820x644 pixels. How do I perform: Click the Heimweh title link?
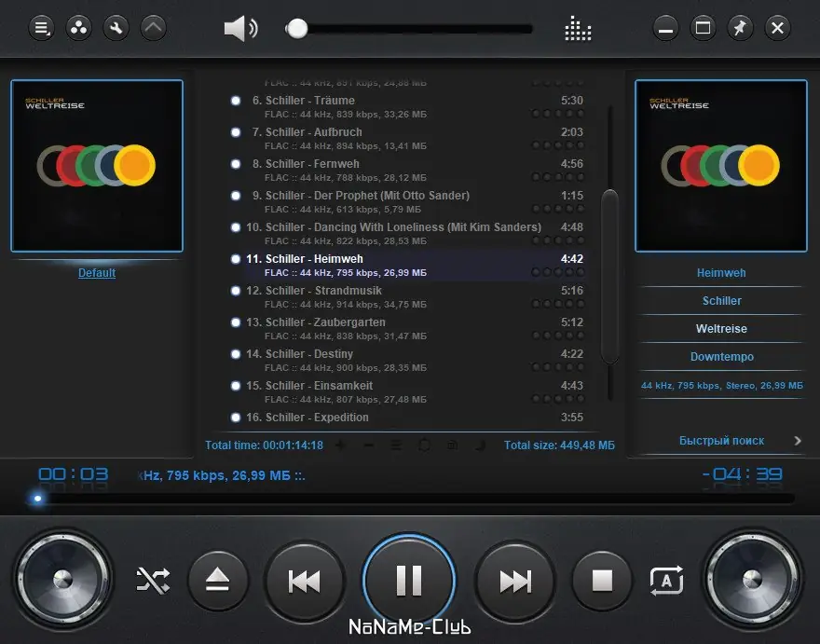(721, 272)
